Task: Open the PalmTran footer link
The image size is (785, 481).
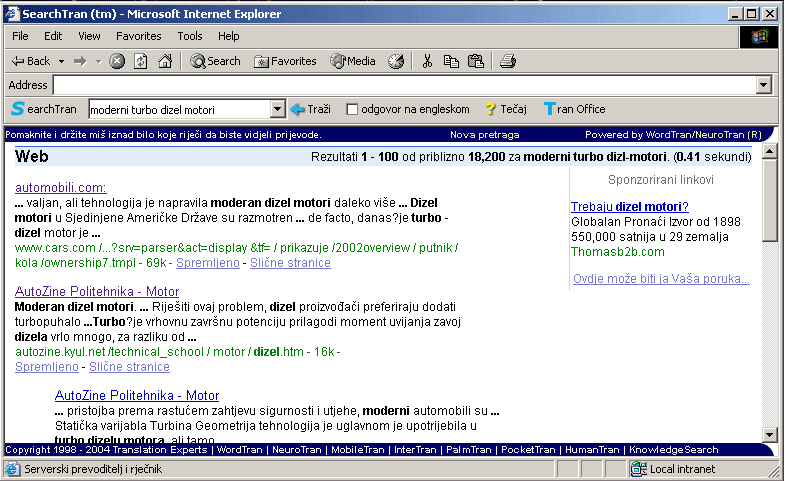Action: [x=469, y=449]
